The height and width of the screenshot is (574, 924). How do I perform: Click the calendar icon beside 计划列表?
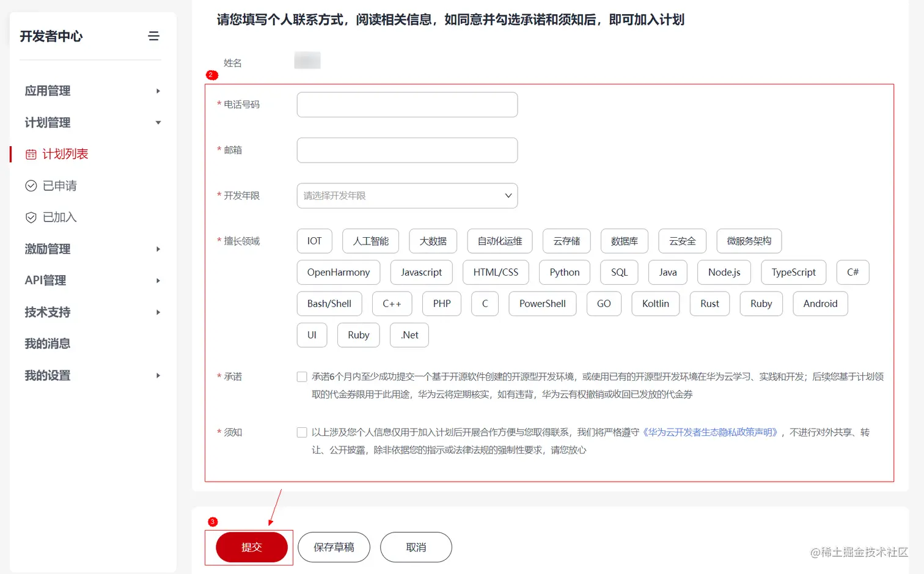[x=31, y=155]
